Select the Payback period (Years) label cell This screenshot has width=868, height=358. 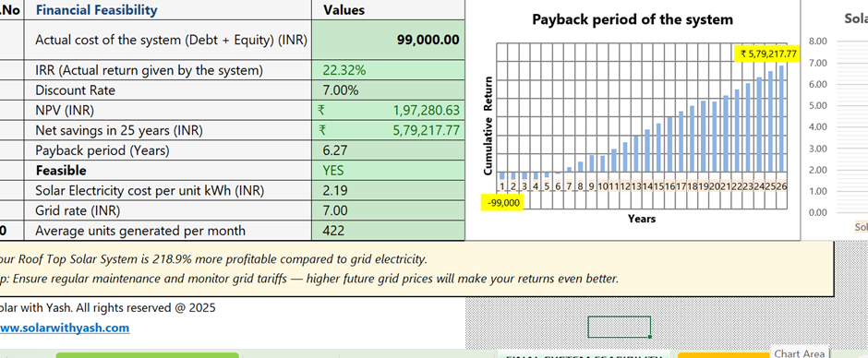[x=168, y=150]
